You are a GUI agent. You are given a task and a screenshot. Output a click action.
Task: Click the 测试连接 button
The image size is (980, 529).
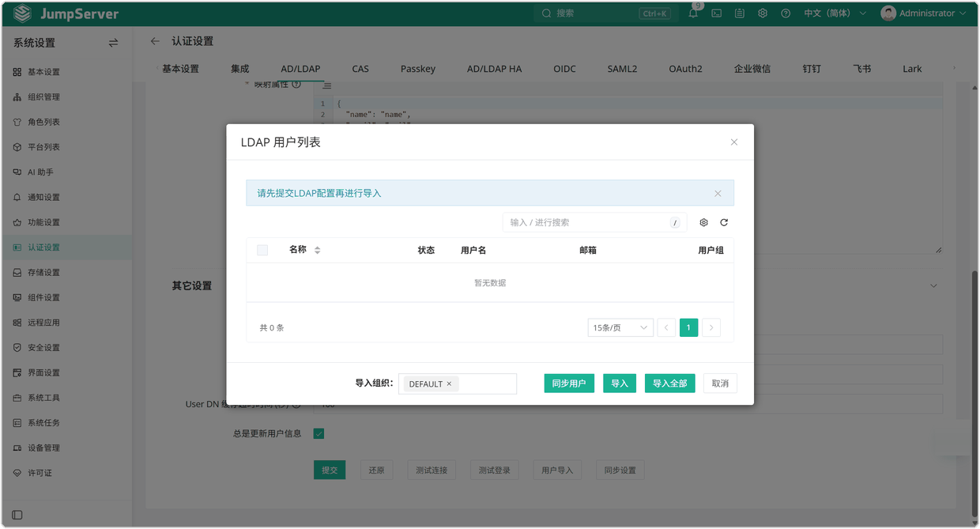[x=432, y=470]
